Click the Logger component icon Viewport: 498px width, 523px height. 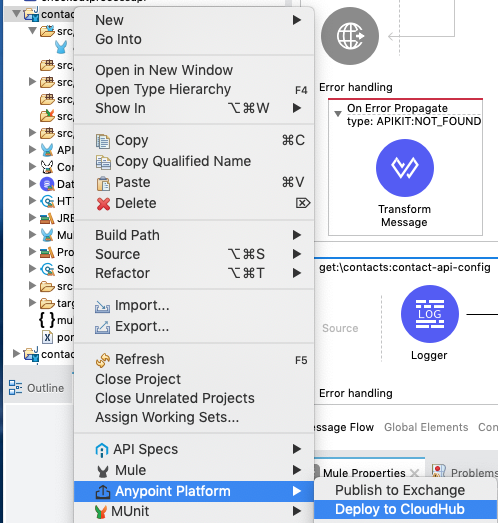[x=430, y=314]
